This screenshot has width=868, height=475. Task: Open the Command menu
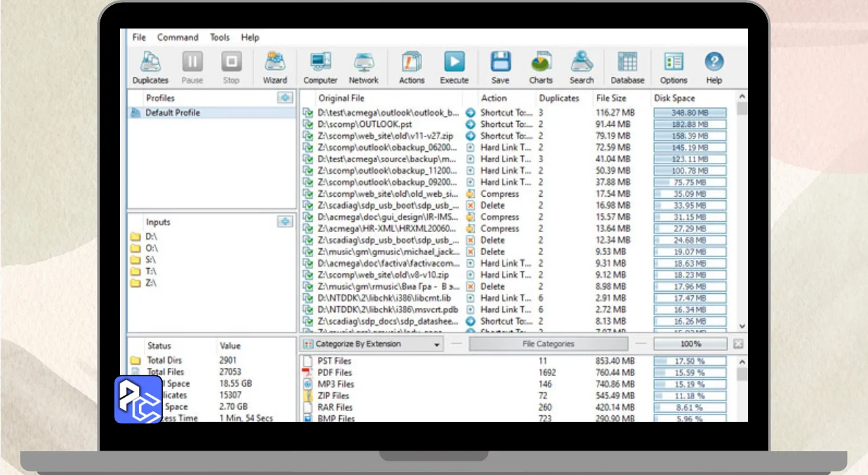pos(178,37)
